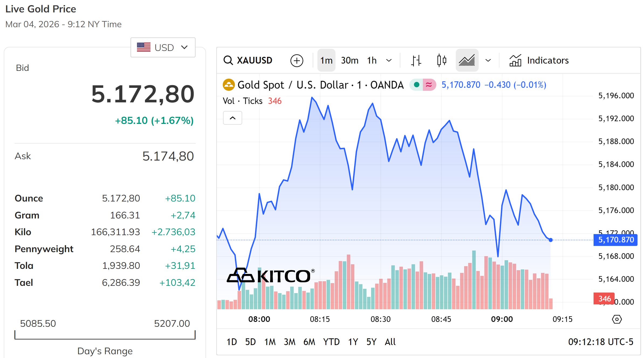
Task: Click the XAUUSD symbol field
Action: (x=254, y=60)
